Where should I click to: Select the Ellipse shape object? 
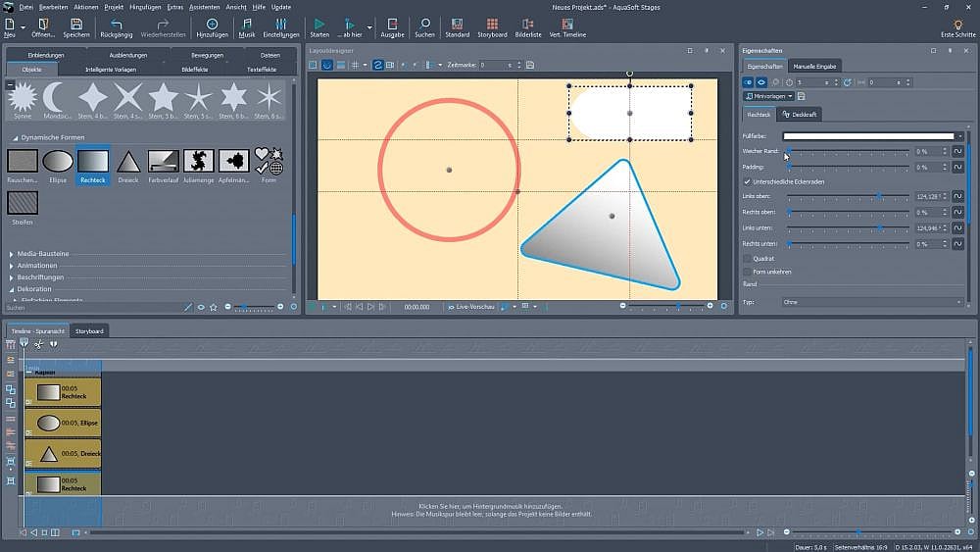click(x=58, y=161)
